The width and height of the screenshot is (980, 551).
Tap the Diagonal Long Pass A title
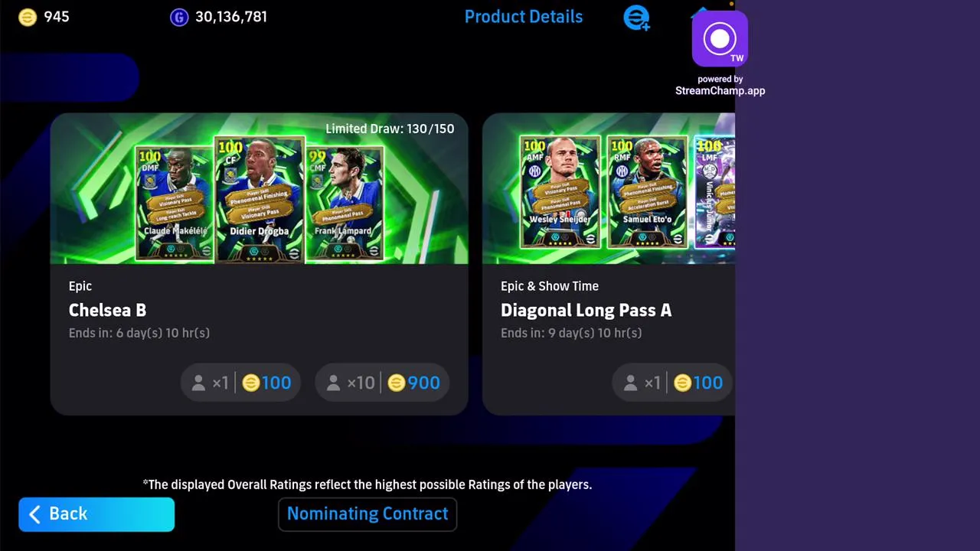(586, 310)
